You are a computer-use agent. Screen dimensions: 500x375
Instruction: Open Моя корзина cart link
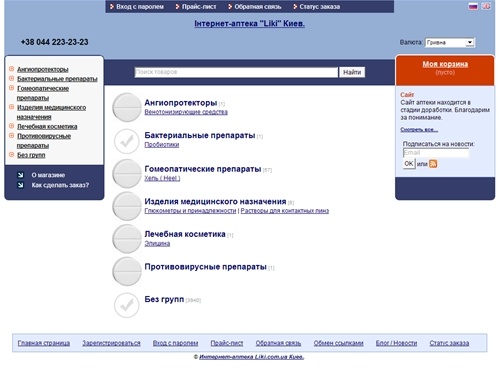pos(445,64)
